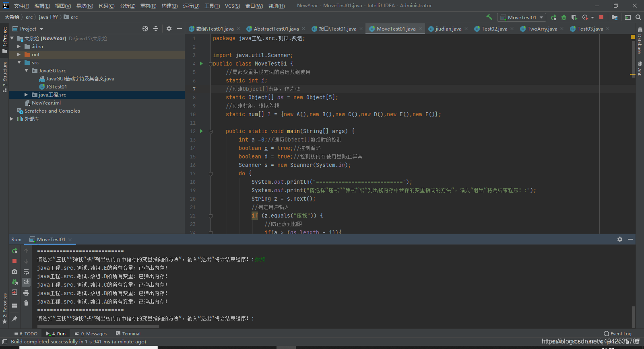Click the Build project hammer icon
The height and width of the screenshot is (349, 644).
[x=489, y=17]
